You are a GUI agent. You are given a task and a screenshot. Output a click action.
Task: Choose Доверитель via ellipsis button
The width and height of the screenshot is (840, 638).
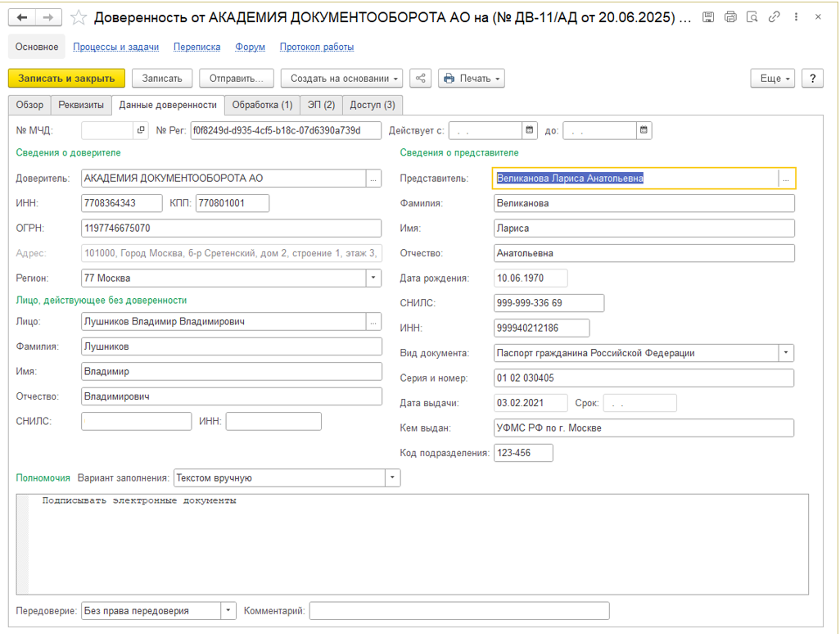373,179
